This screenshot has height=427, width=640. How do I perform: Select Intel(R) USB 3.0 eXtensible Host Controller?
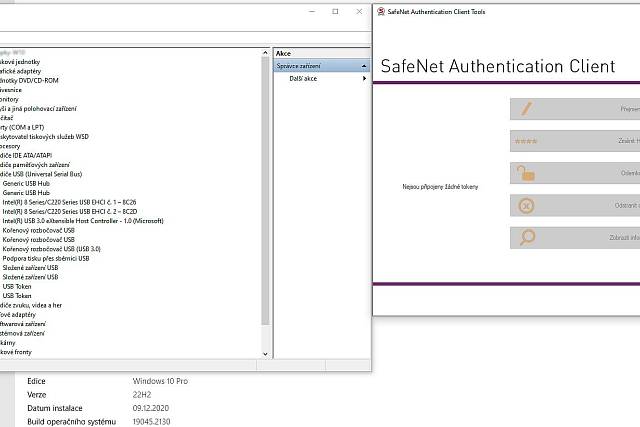tap(83, 221)
